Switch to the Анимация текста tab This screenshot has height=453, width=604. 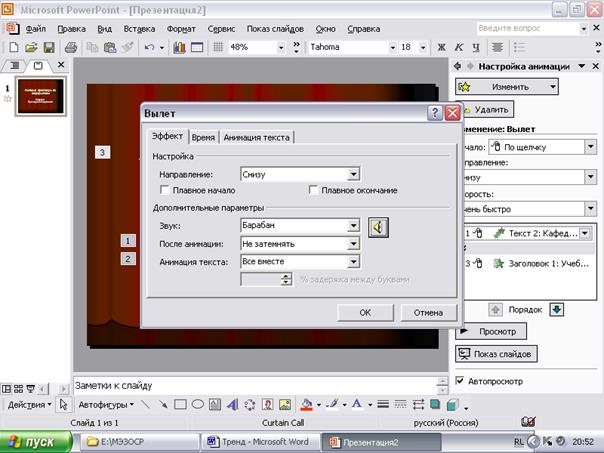coord(257,138)
